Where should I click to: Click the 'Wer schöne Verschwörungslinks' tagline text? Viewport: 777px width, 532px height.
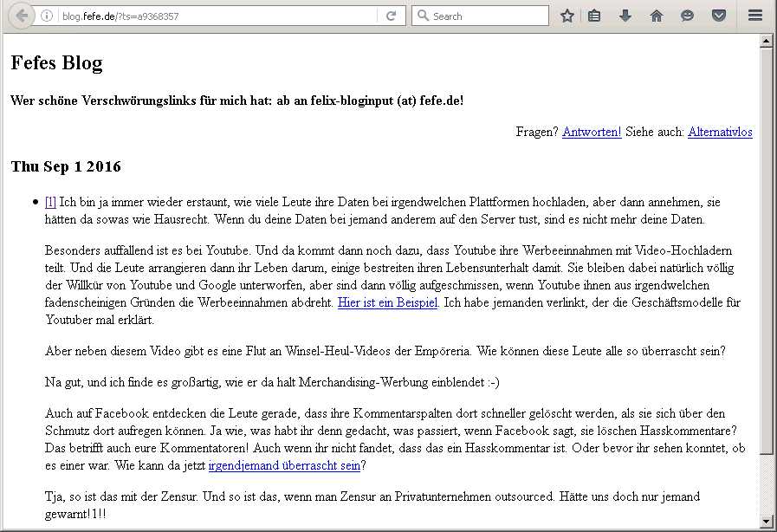[236, 101]
